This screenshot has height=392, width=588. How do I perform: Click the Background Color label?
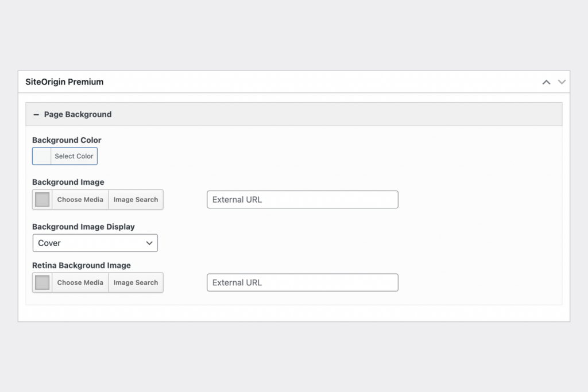pos(67,140)
